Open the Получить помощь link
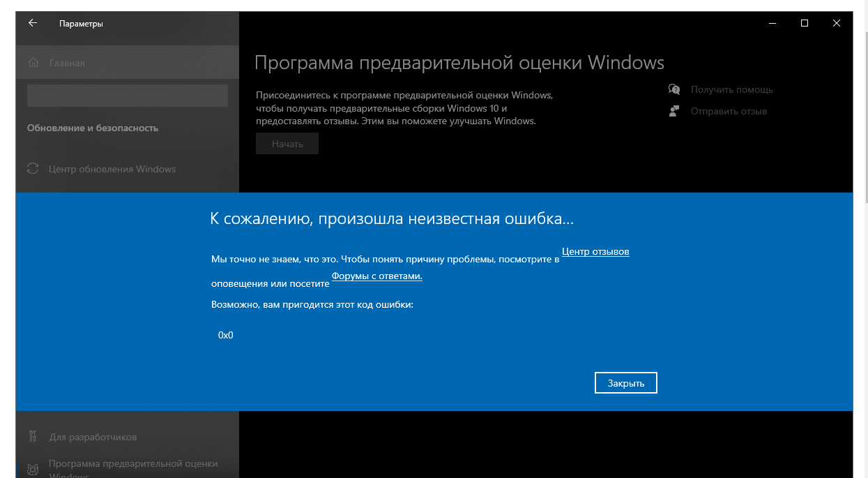The width and height of the screenshot is (868, 478). tap(732, 89)
